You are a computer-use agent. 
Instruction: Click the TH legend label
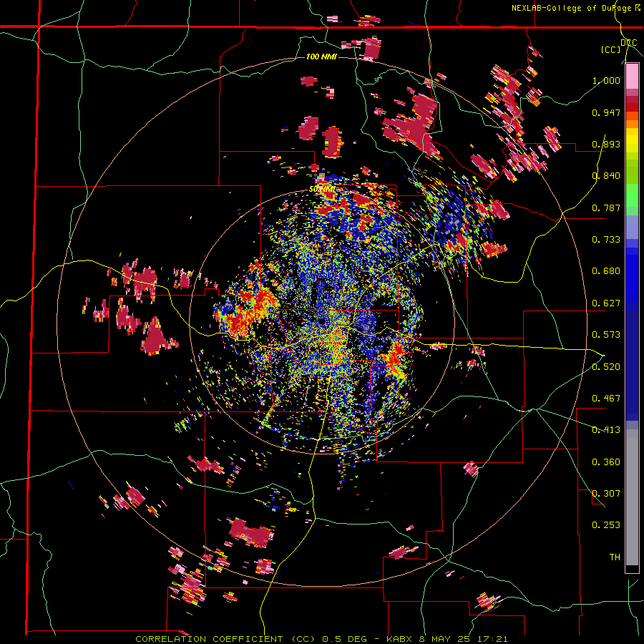(615, 557)
